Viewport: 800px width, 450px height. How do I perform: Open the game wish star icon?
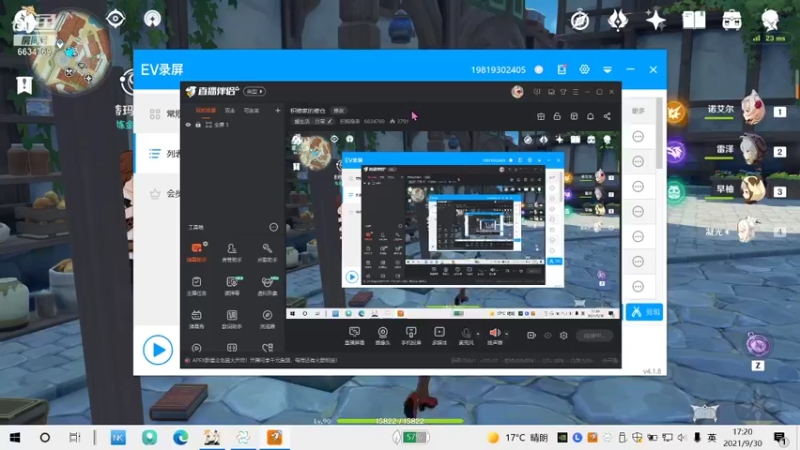(656, 20)
